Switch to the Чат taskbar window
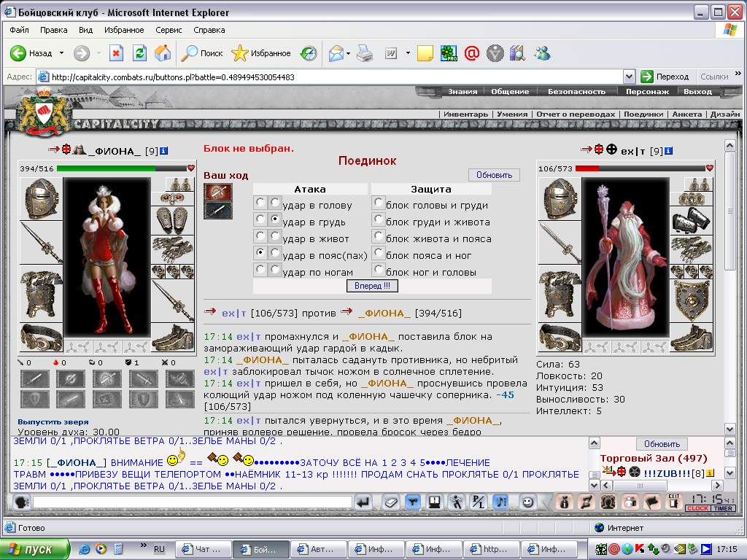747x560 pixels. pyautogui.click(x=204, y=549)
